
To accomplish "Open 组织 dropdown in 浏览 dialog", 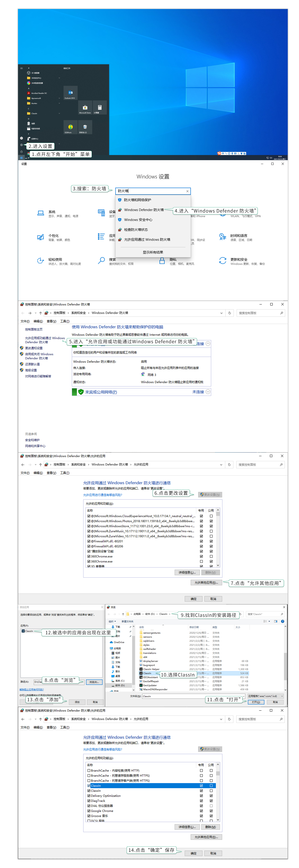I will [112, 621].
